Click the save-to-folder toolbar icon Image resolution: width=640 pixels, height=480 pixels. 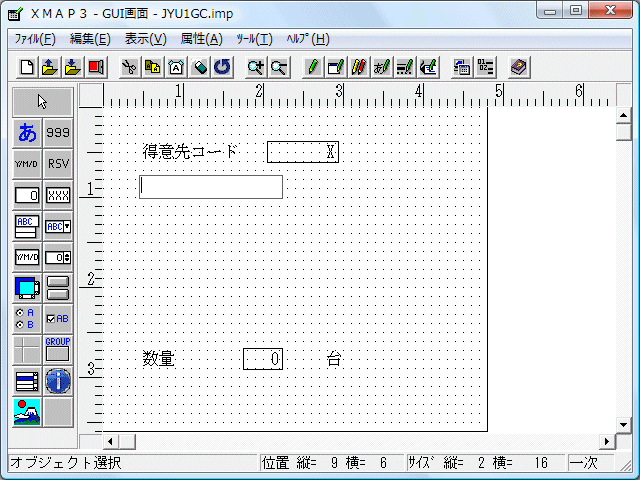tap(73, 67)
